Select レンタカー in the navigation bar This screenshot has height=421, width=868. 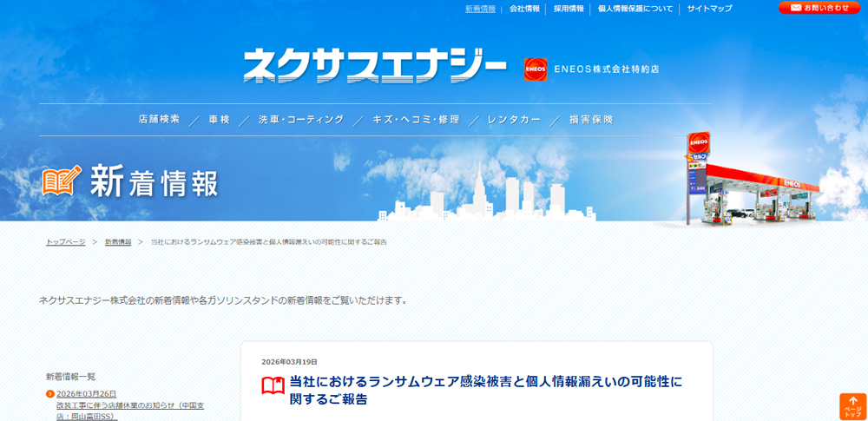point(513,120)
